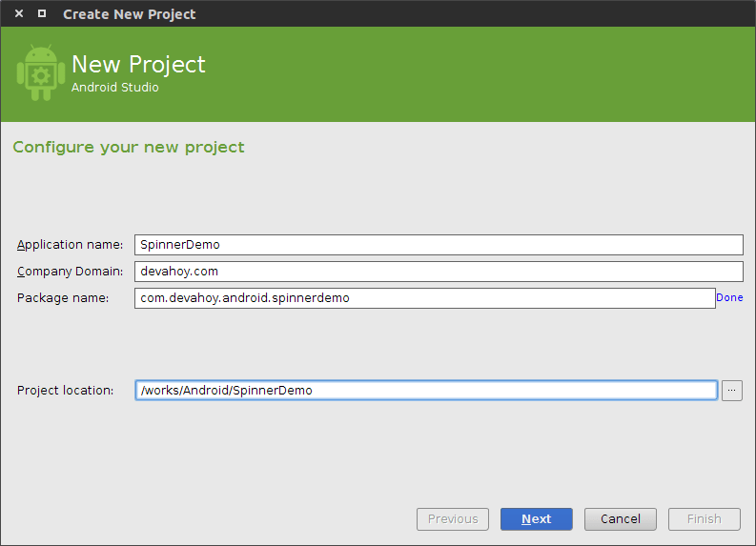Screen dimensions: 756x546
Task: Focus the Application name field
Action: coord(439,245)
